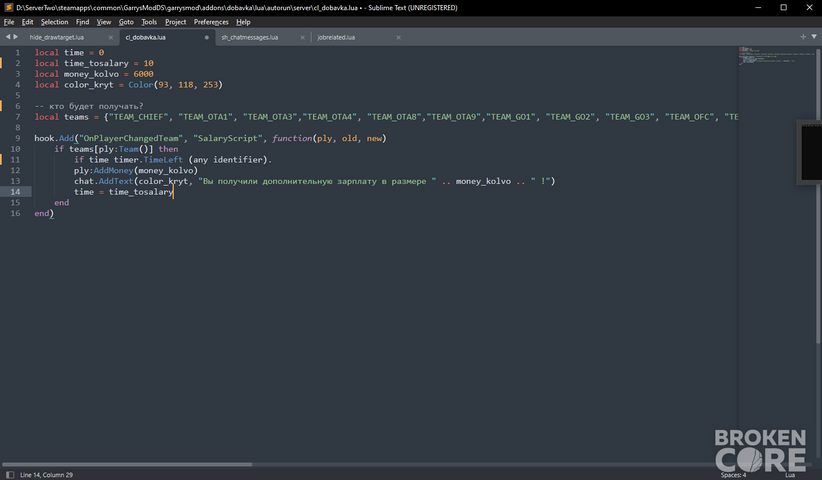The height and width of the screenshot is (480, 822).
Task: Open the Preferences menu
Action: click(211, 22)
